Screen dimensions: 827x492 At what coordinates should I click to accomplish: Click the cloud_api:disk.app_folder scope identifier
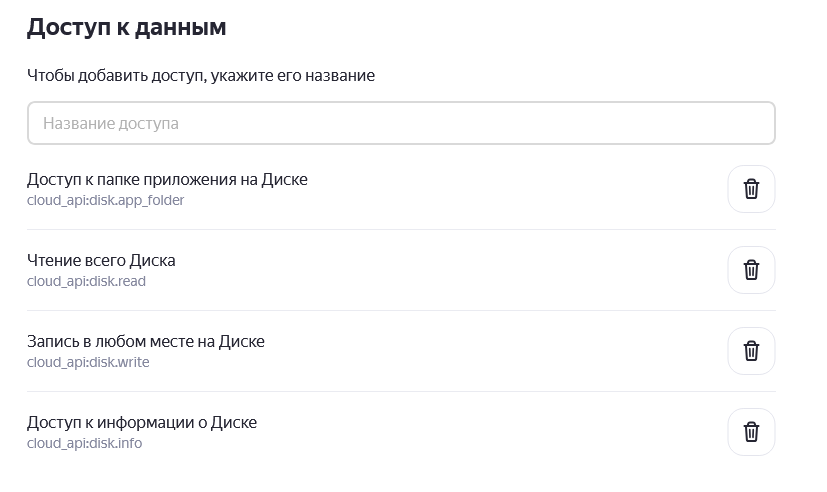pyautogui.click(x=105, y=200)
